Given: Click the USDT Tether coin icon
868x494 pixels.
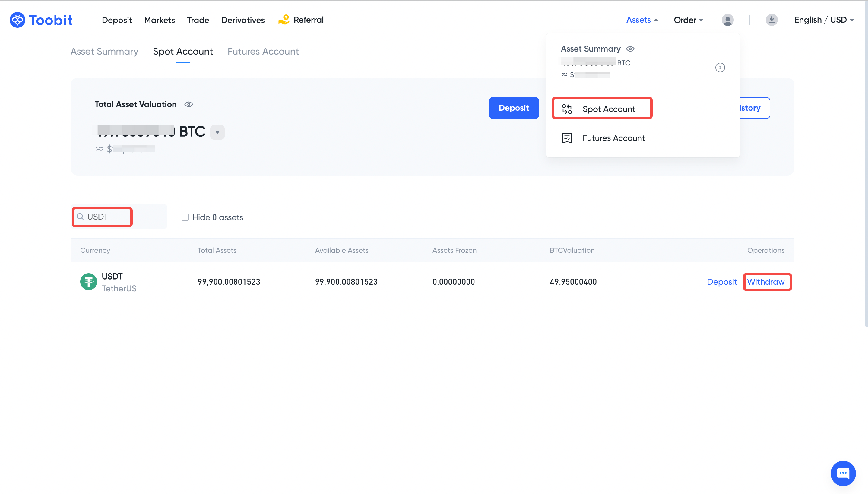Looking at the screenshot, I should click(x=89, y=282).
